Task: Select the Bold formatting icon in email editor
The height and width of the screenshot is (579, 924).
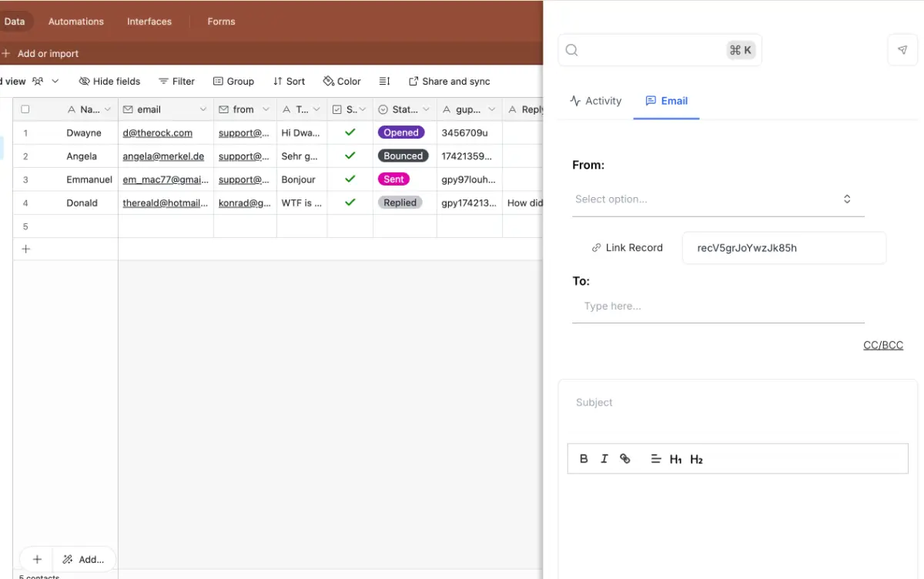Action: [584, 458]
